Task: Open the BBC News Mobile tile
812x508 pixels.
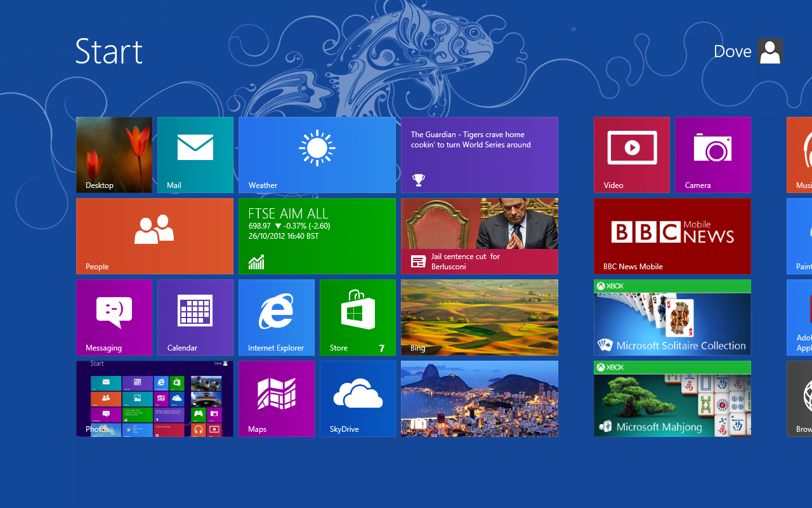Action: pos(672,236)
